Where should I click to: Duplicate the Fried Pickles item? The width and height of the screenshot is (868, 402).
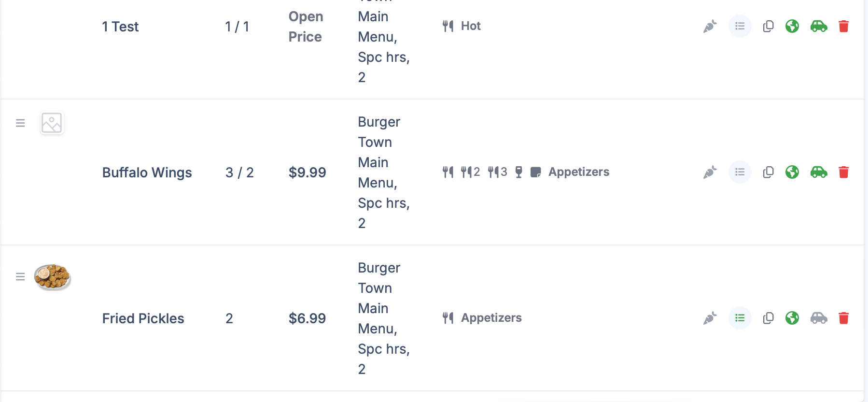[x=768, y=318]
